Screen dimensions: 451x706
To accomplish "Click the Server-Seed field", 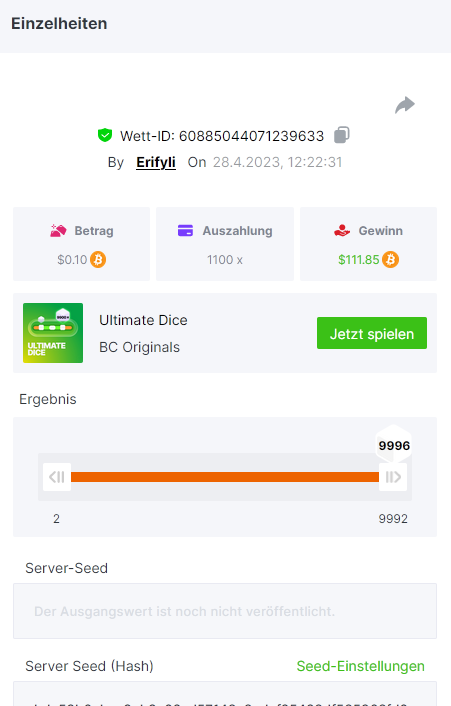I will pos(225,611).
